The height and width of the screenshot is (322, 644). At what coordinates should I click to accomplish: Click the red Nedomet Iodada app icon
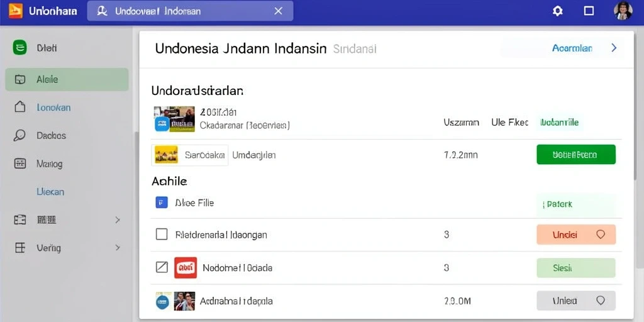pyautogui.click(x=186, y=268)
